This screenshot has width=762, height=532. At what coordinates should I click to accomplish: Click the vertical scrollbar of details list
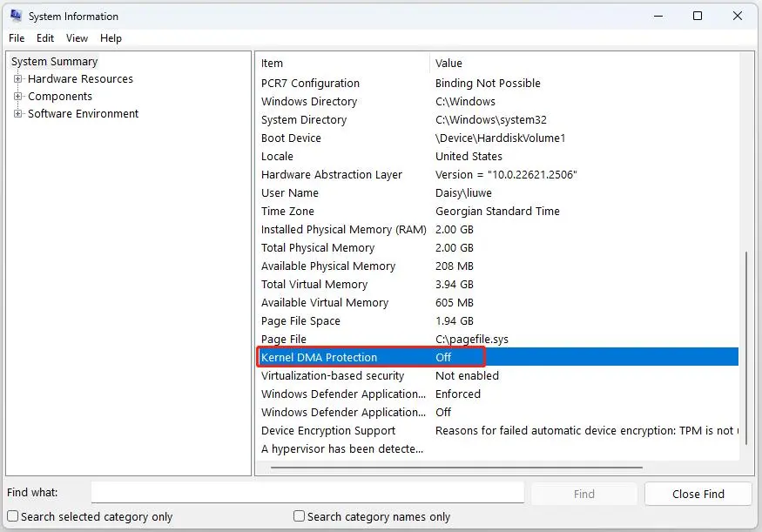[746, 347]
